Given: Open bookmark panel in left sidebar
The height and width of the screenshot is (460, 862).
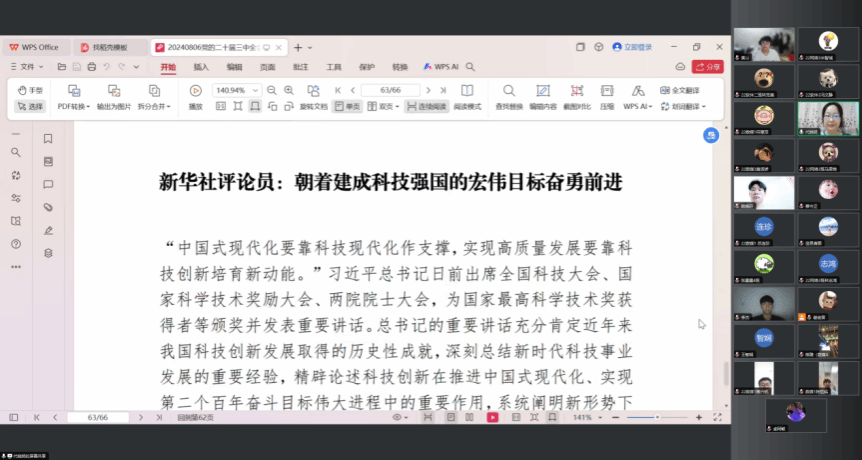Looking at the screenshot, I should 48,139.
